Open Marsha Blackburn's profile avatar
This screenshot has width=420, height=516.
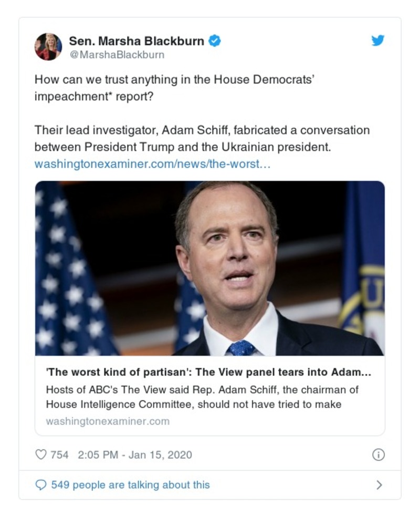48,46
